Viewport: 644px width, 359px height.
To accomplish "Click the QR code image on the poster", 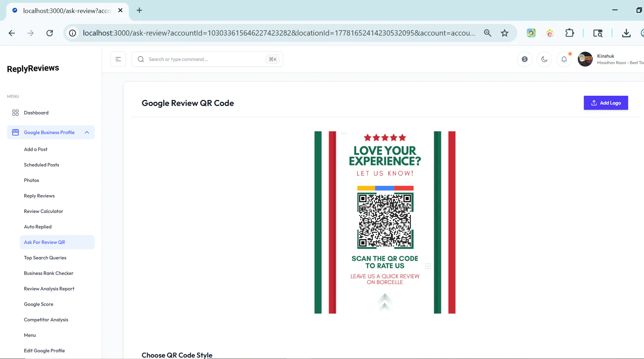I will pos(385,220).
